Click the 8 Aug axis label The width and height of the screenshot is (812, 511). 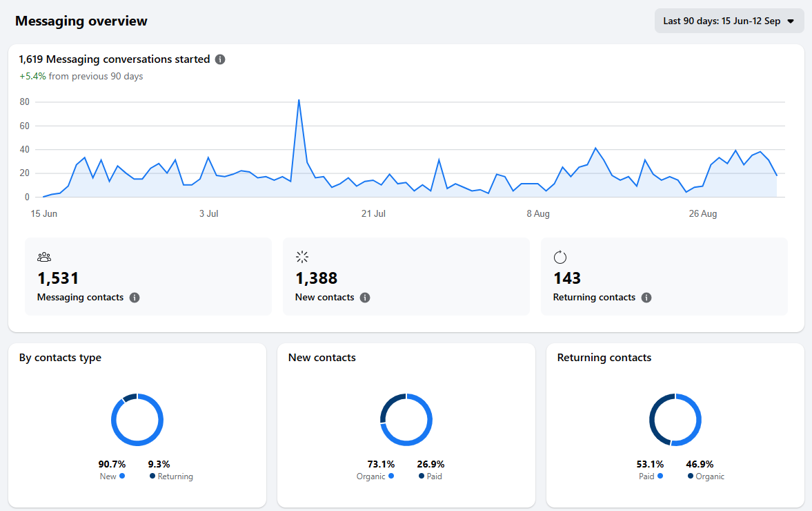pyautogui.click(x=538, y=213)
